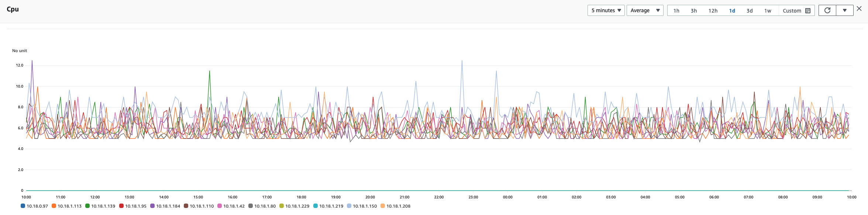Select the 10.18.1.139 legend label
868x215 pixels.
(x=103, y=206)
